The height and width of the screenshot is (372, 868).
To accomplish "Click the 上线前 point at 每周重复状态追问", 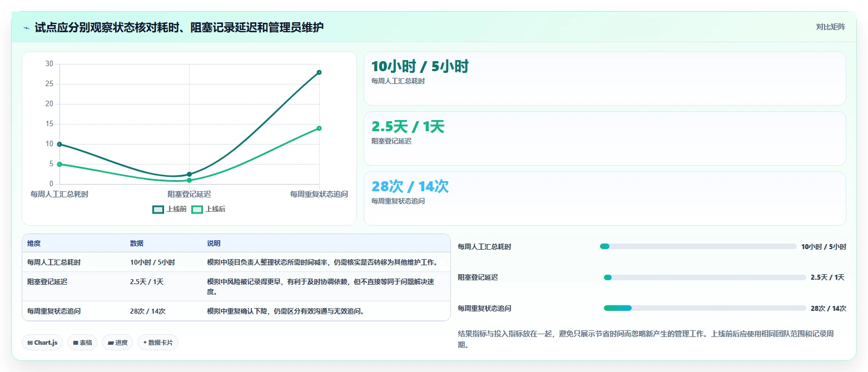I will (x=319, y=72).
